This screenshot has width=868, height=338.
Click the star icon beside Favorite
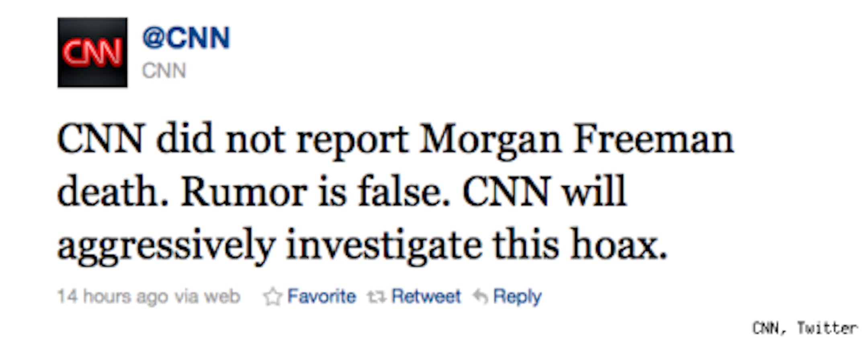272,297
